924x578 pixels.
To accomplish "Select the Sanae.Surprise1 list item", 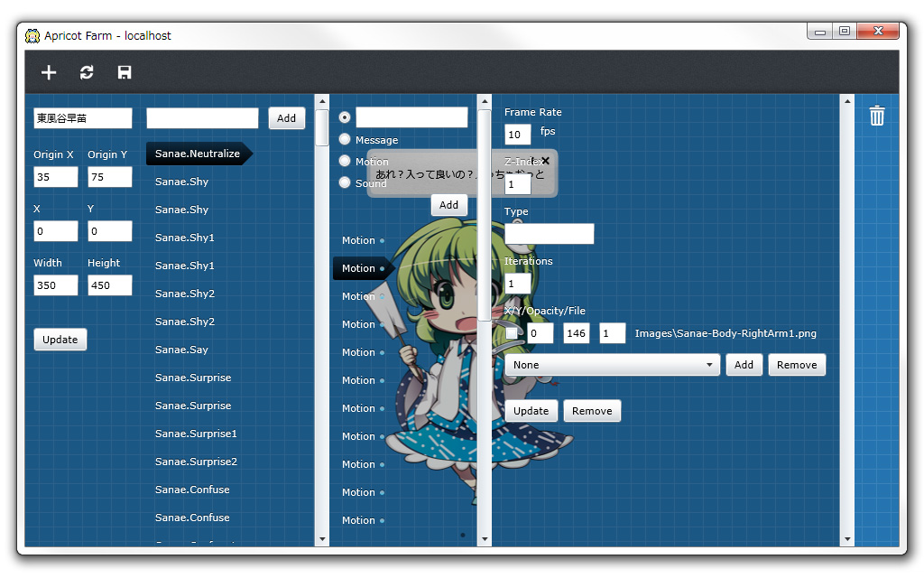I will (x=196, y=433).
